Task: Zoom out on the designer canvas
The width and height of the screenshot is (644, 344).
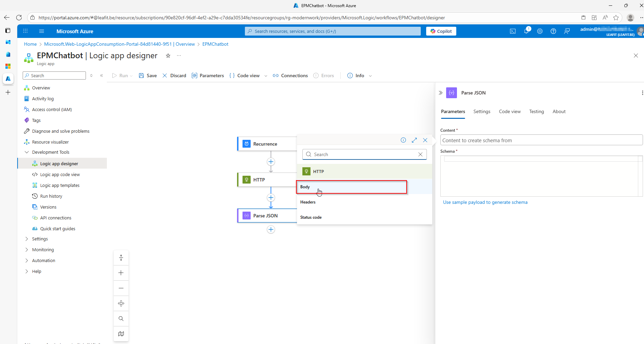Action: pos(121,288)
